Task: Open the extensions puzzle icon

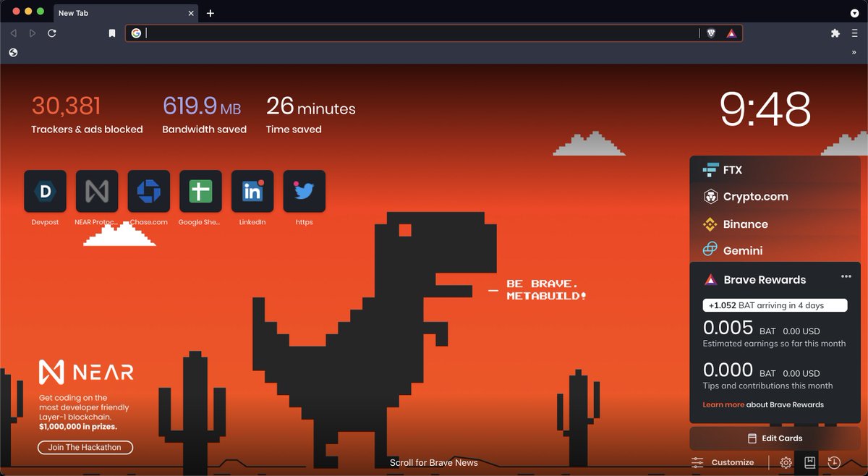Action: [x=835, y=33]
